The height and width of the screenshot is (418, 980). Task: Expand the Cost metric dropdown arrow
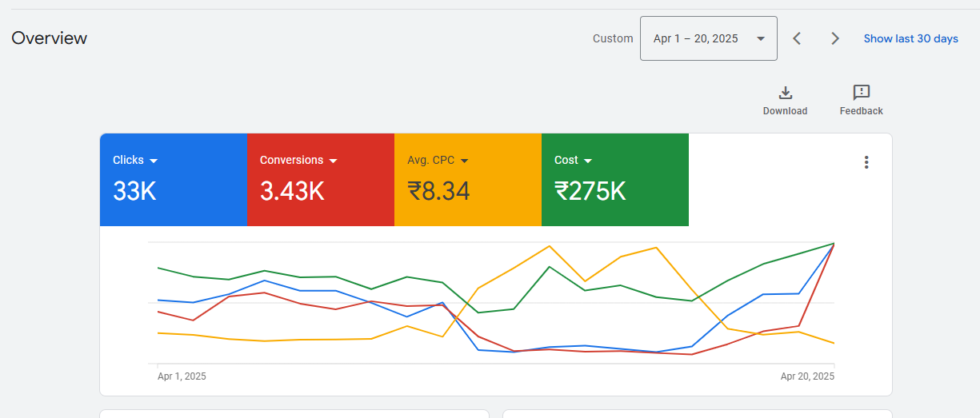588,161
